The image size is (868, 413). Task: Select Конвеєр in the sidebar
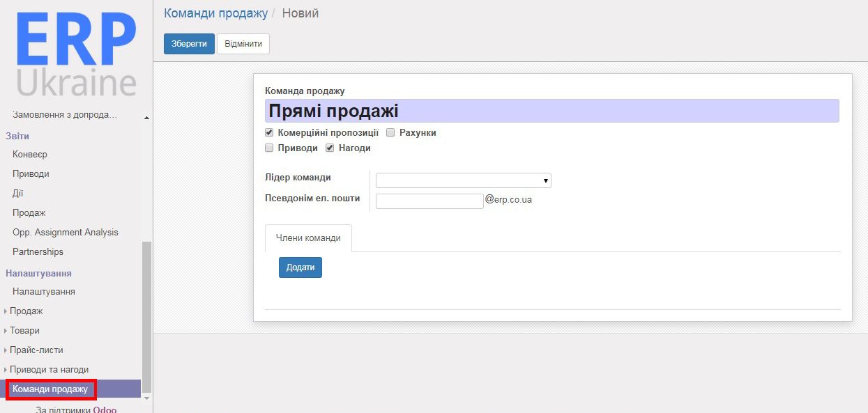29,154
